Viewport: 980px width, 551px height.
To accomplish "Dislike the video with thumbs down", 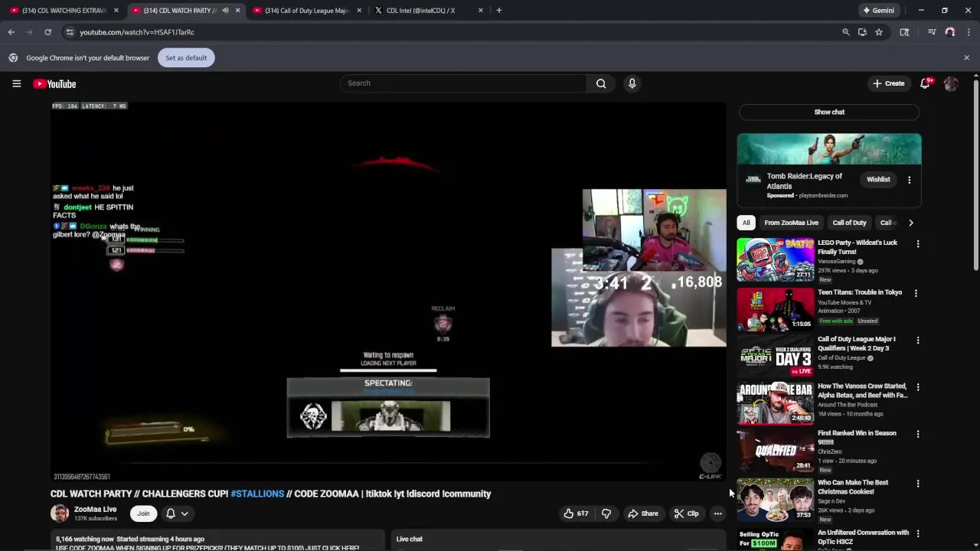I will (606, 514).
